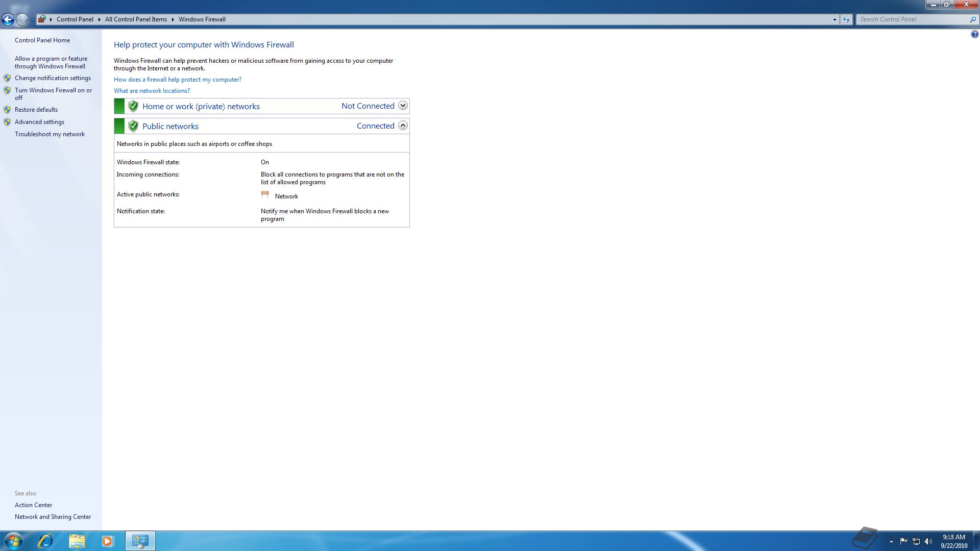Expand Home or work (private) networks section
This screenshot has width=980, height=551.
[403, 106]
